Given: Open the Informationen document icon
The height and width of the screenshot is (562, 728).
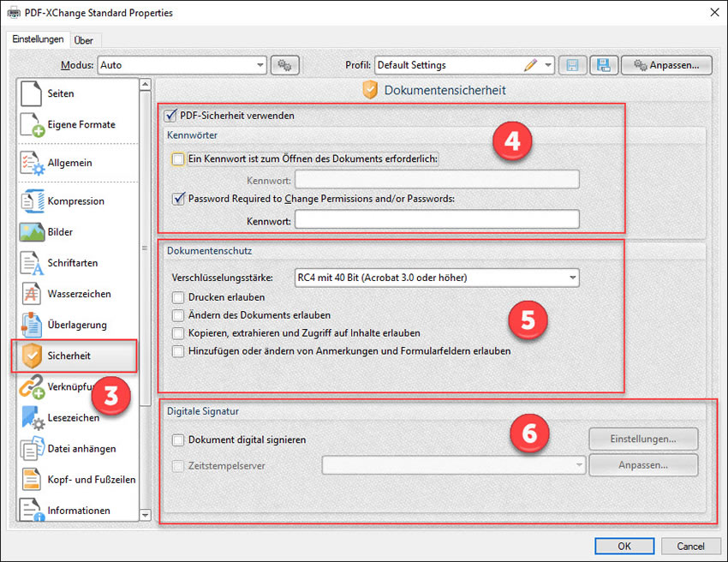Looking at the screenshot, I should [x=32, y=510].
